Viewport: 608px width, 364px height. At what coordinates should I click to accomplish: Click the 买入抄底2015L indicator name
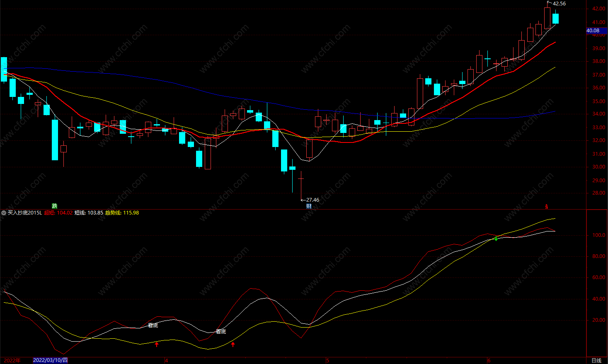(x=25, y=213)
